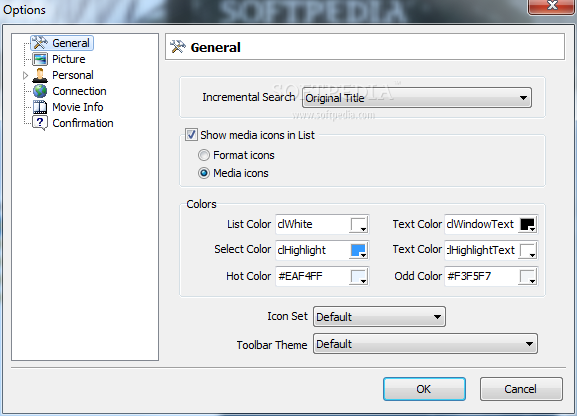Screen dimensions: 577x416
Task: Close the Options dialog window
Action: [x=552, y=6]
